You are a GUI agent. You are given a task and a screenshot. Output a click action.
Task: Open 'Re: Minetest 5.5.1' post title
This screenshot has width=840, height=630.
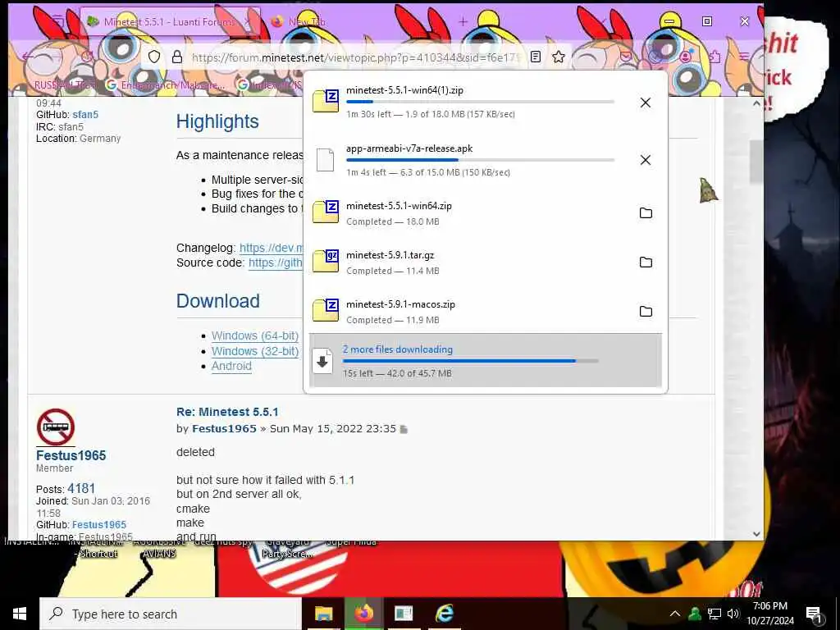(x=227, y=412)
